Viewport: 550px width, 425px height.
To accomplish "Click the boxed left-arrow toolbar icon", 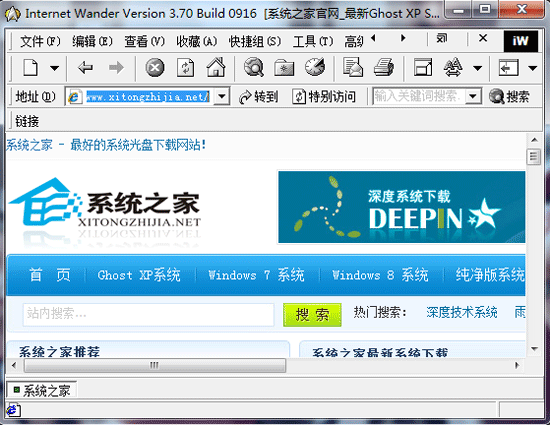I will [x=509, y=68].
